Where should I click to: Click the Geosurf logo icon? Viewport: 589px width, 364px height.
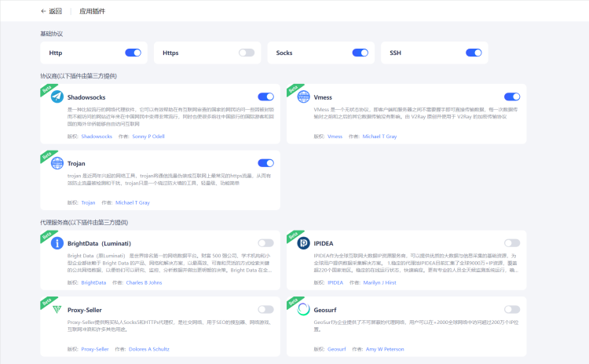coord(302,310)
